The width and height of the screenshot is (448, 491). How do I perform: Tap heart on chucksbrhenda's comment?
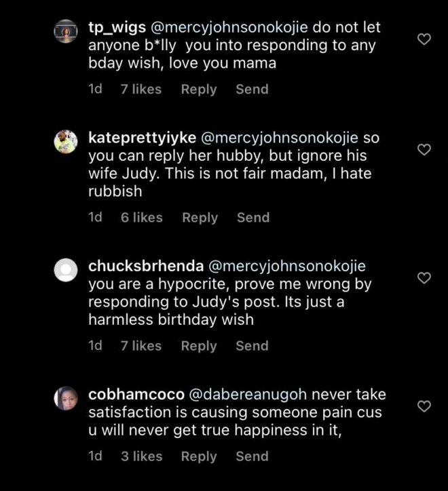click(x=424, y=278)
